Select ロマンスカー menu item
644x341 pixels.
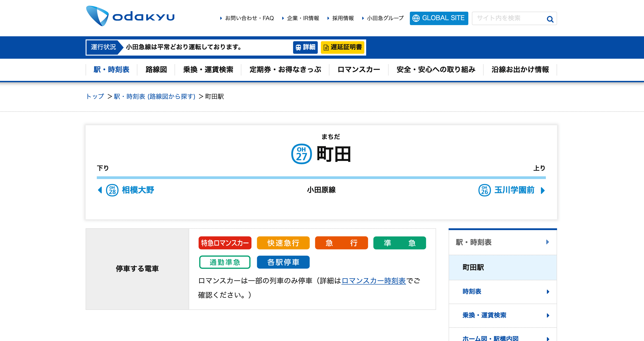[359, 69]
